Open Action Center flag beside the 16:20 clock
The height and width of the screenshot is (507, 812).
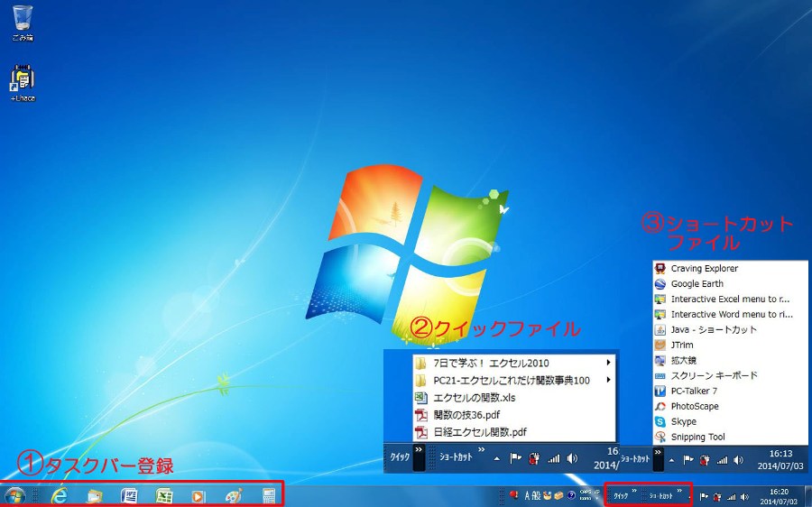(705, 497)
